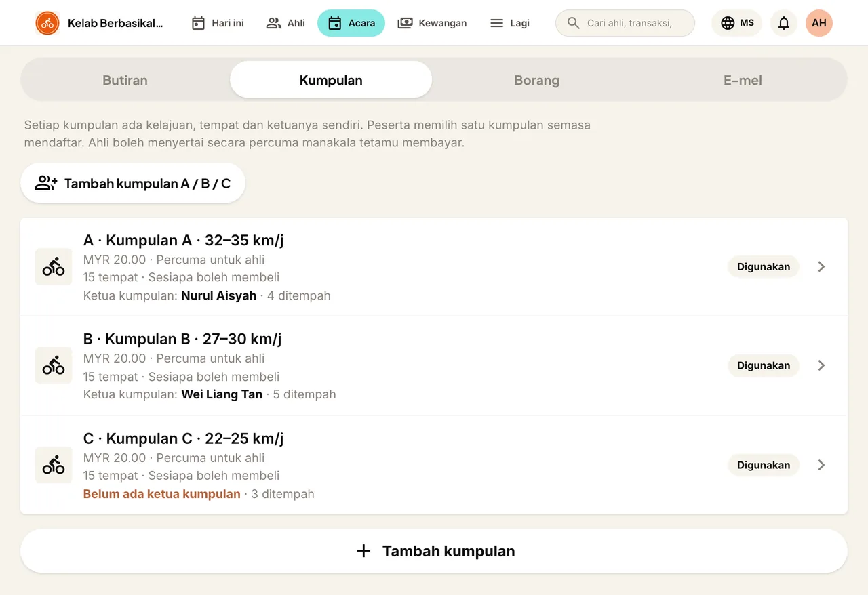The height and width of the screenshot is (595, 868).
Task: Switch to the Borang tab
Action: click(537, 80)
